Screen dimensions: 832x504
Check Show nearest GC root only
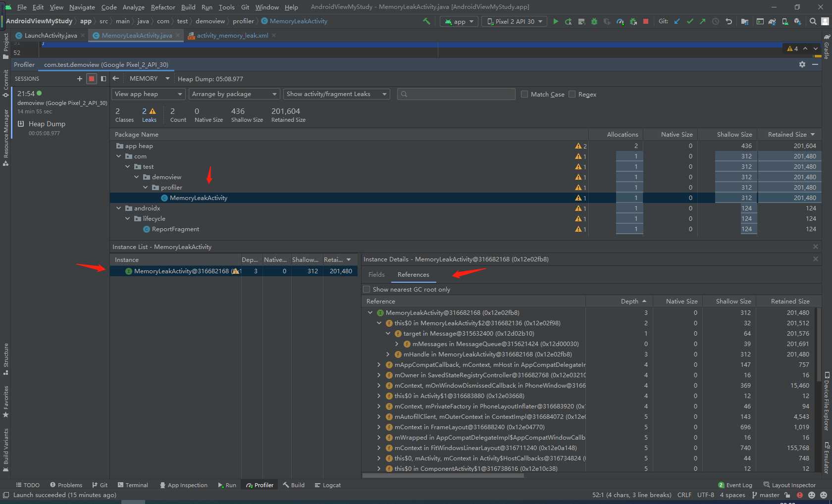[x=366, y=289]
